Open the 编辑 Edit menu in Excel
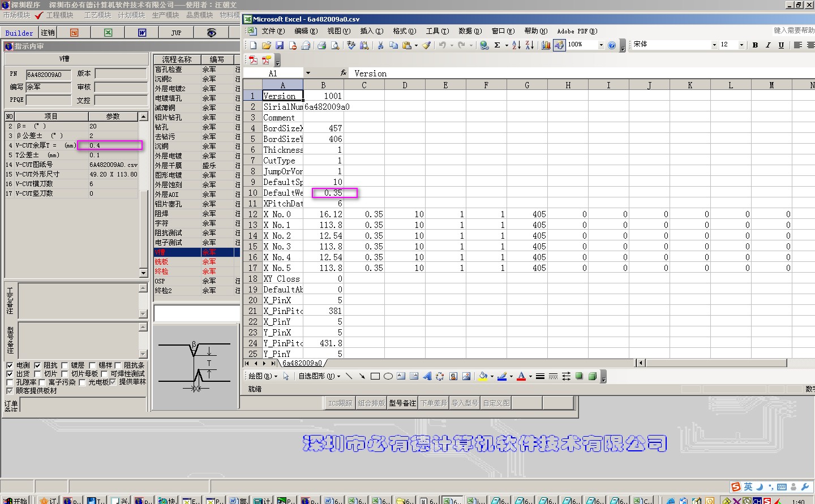815x504 pixels. point(306,31)
